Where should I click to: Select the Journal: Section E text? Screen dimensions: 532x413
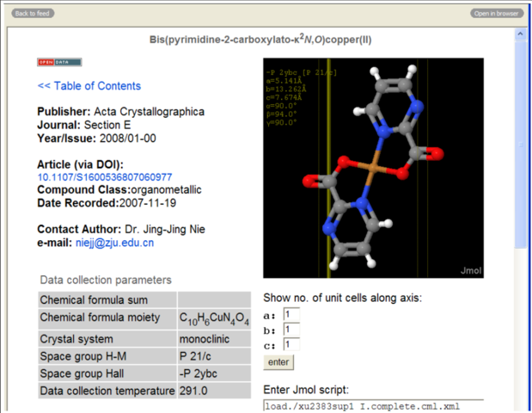click(x=84, y=125)
